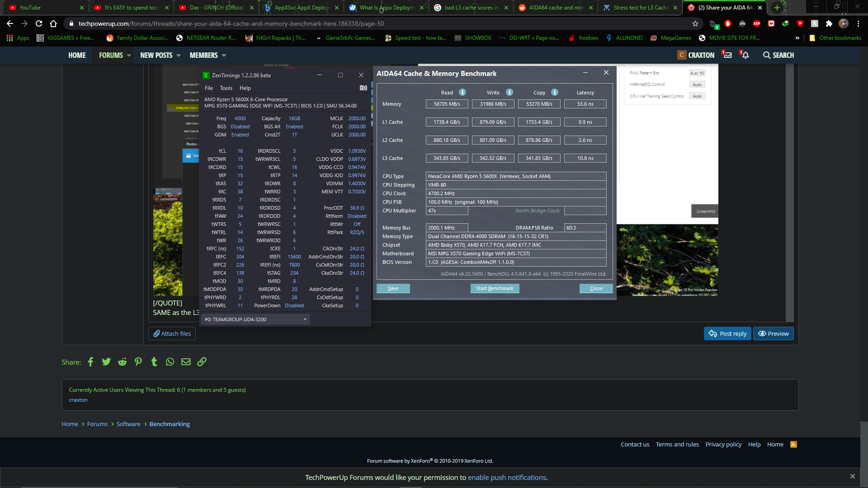The image size is (868, 488).
Task: Open the Benchmarking breadcrumb link
Action: click(170, 424)
